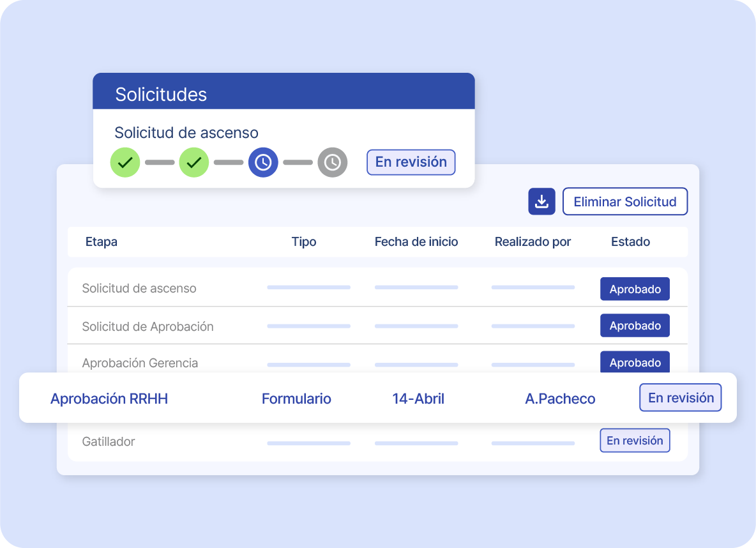Click Aprobado badge for Solicitud de ascenso
756x548 pixels.
click(635, 289)
